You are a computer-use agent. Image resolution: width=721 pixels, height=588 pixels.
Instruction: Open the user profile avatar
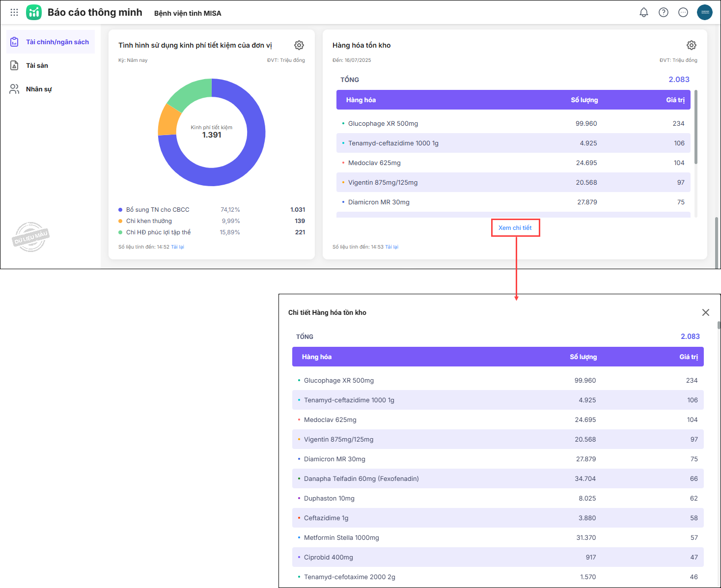[704, 12]
